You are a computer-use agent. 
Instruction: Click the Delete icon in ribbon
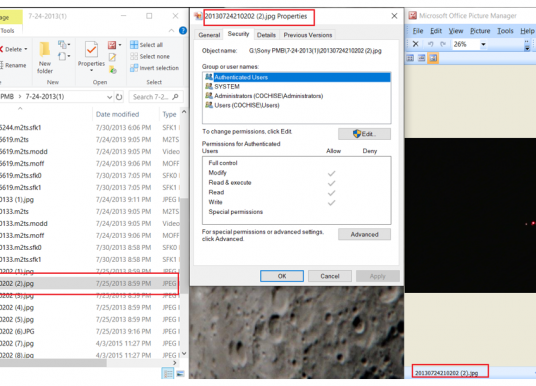13,49
